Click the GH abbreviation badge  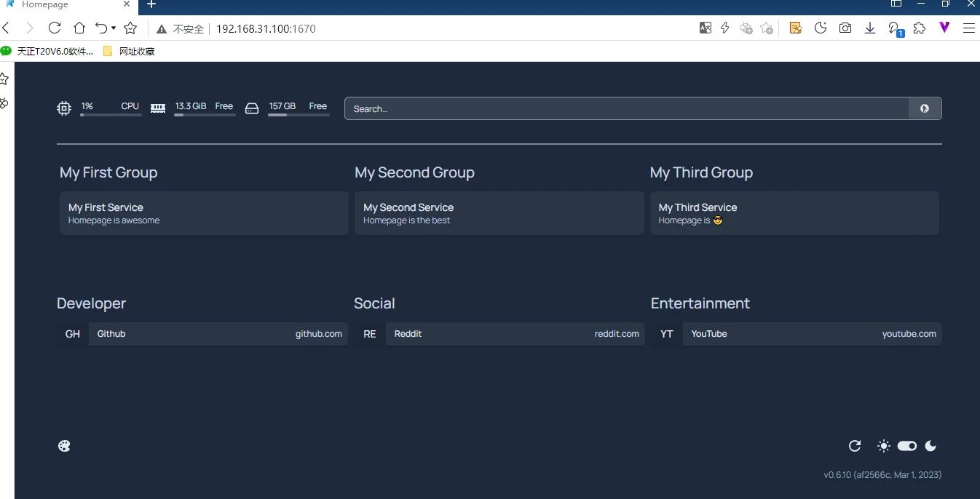[x=73, y=334]
